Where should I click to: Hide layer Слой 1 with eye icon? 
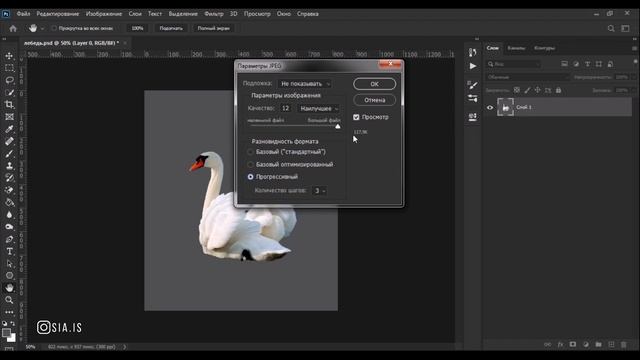[490, 107]
